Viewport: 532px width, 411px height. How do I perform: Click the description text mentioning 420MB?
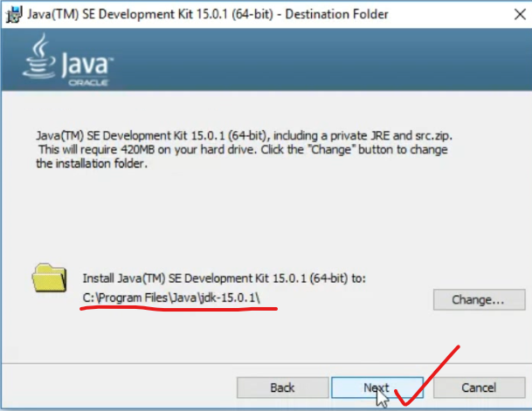click(x=244, y=149)
